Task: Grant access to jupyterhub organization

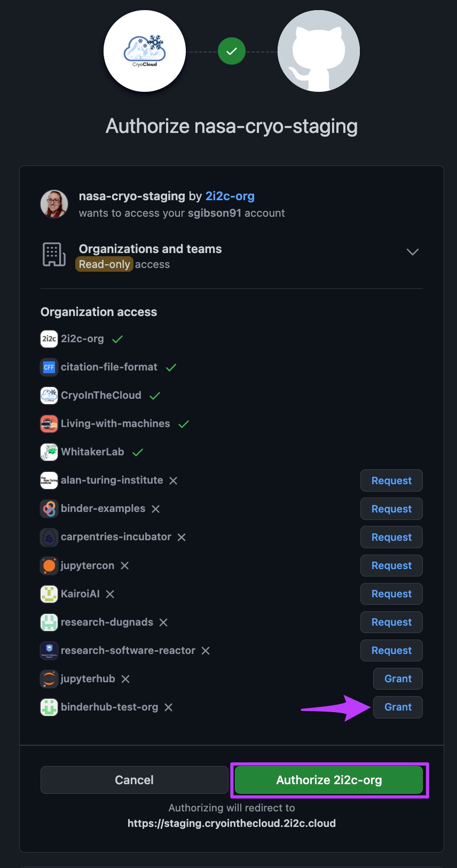Action: (398, 678)
